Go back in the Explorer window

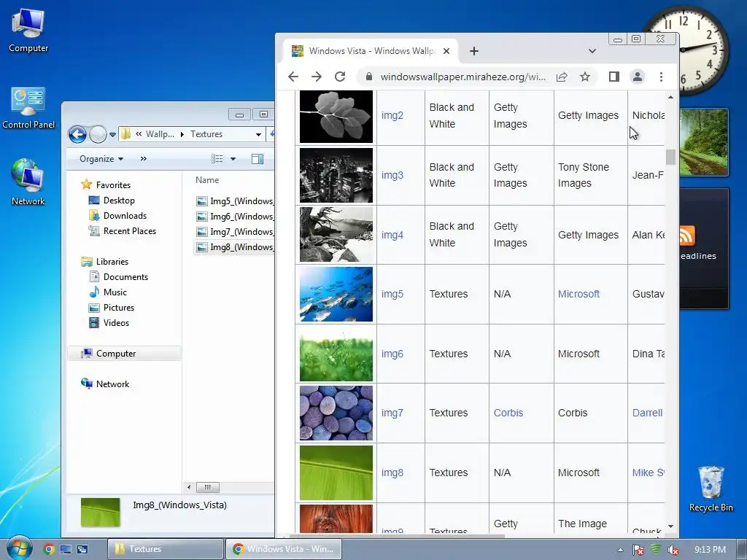tap(77, 134)
